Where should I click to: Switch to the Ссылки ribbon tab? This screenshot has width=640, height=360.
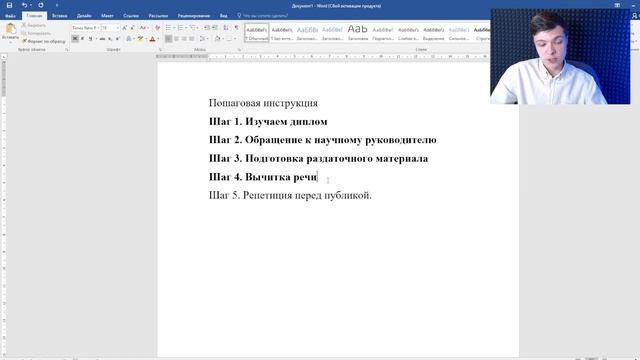(x=131, y=16)
